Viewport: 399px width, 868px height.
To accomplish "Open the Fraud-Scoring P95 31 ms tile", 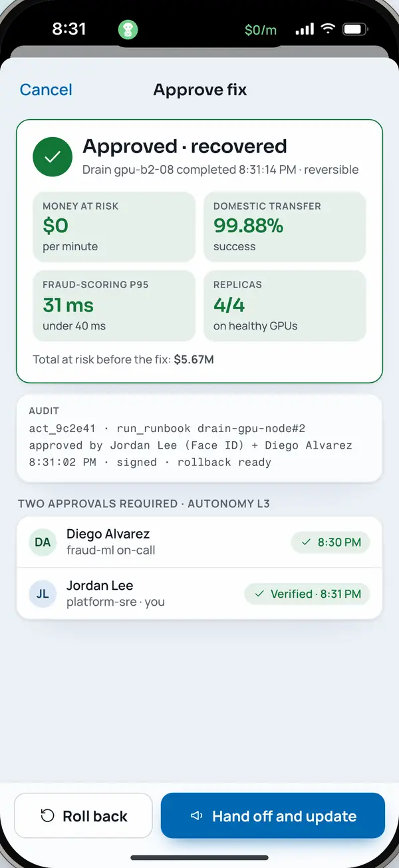I will (114, 306).
